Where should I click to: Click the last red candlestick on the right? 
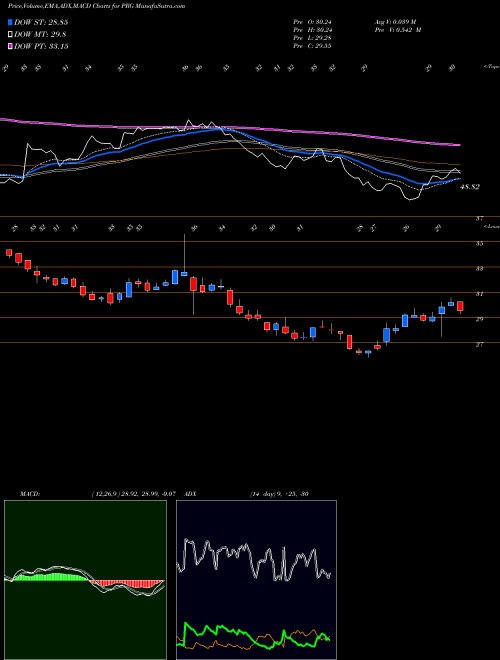460,306
